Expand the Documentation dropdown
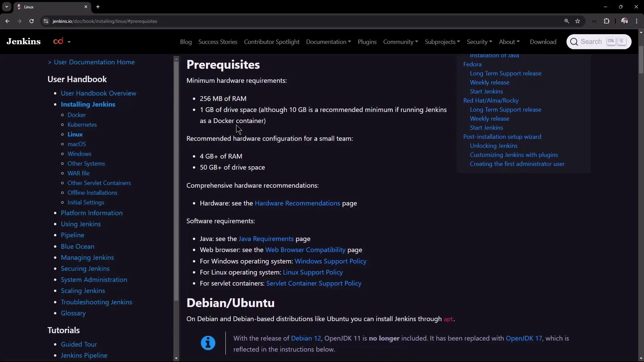This screenshot has height=362, width=644. [x=328, y=42]
